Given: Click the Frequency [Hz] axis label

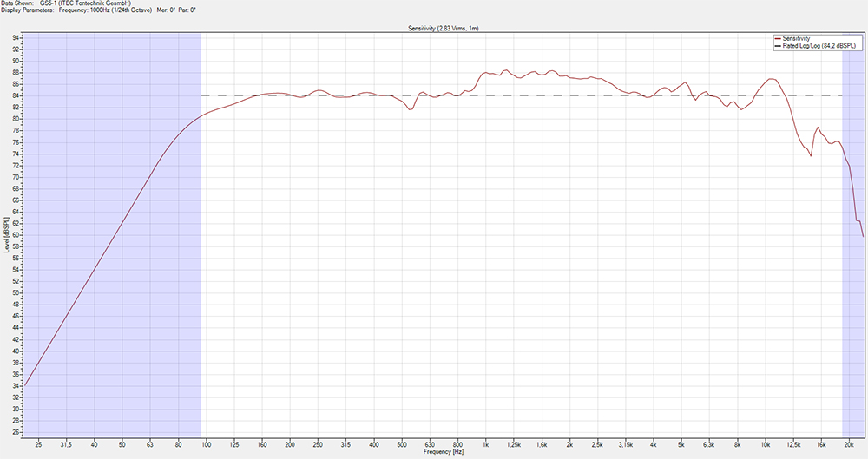Looking at the screenshot, I should [443, 452].
